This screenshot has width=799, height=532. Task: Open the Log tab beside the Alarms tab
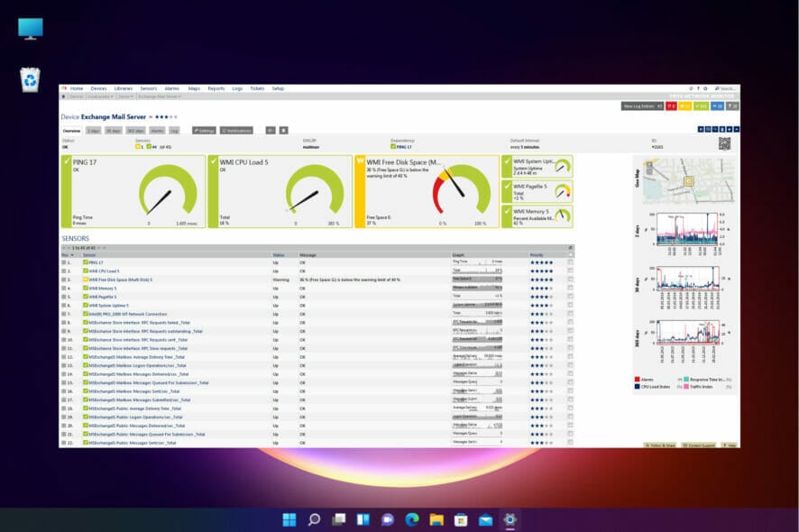(174, 131)
